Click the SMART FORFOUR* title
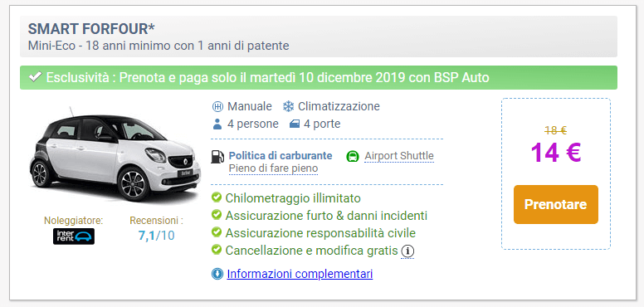644x307 pixels. click(91, 29)
